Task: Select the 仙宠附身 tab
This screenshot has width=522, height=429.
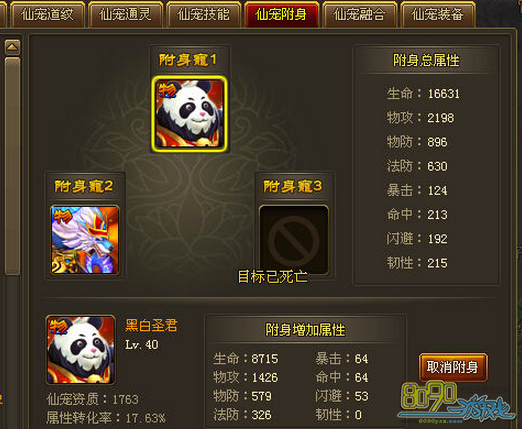Action: click(281, 14)
